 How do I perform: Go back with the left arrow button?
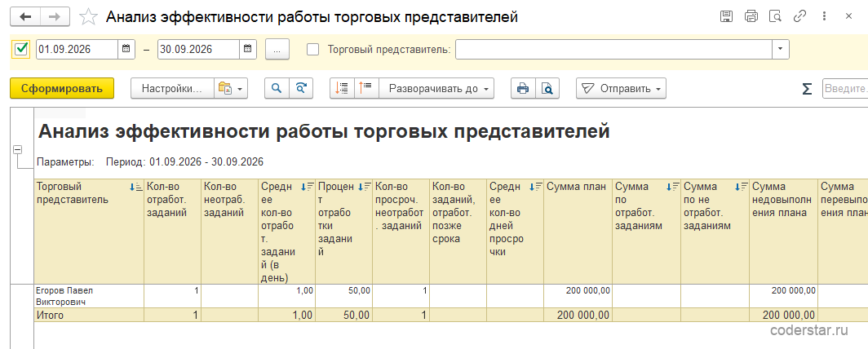click(25, 16)
